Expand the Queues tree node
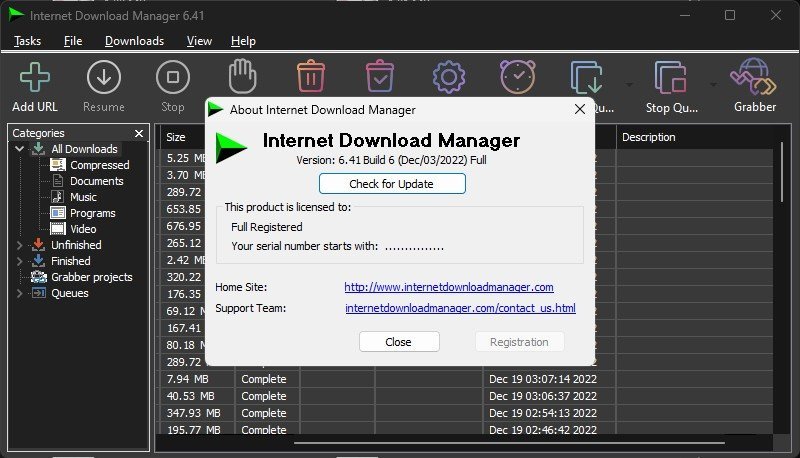Screen dimensions: 800x458 20,293
